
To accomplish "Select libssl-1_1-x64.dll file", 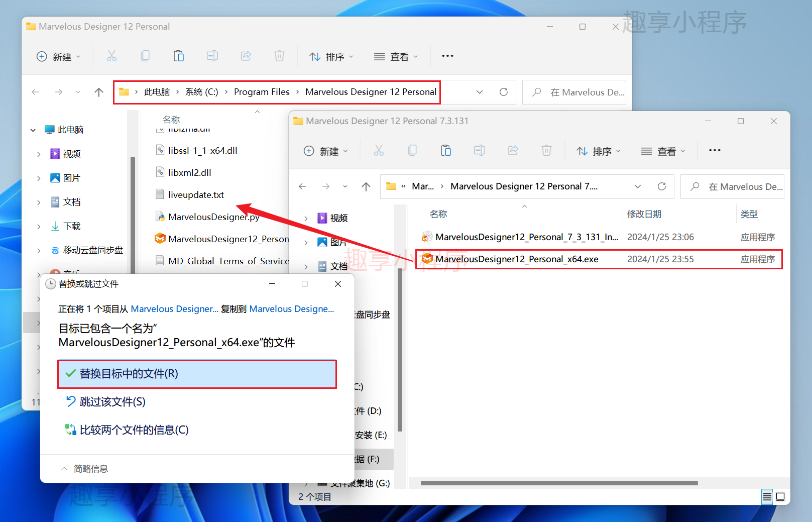I will click(x=197, y=150).
